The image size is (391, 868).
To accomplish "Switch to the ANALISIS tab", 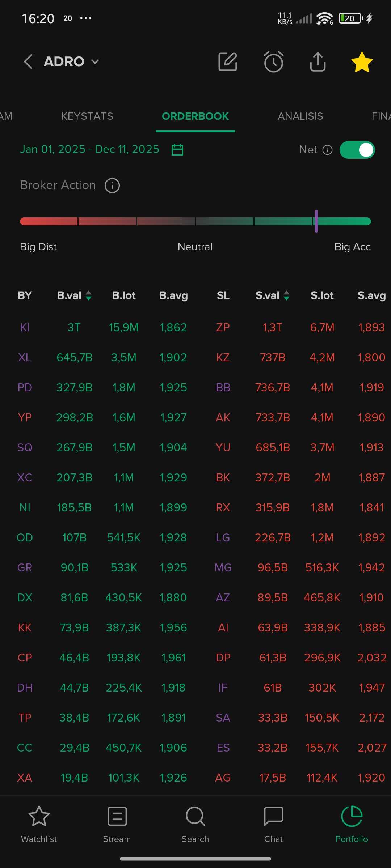I will coord(300,116).
